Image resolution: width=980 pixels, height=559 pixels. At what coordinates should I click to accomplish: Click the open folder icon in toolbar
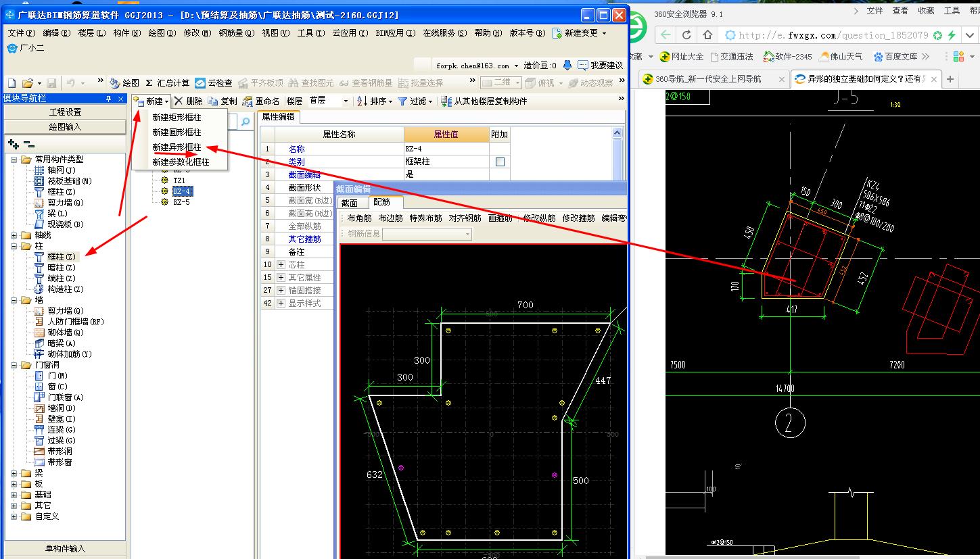coord(28,83)
